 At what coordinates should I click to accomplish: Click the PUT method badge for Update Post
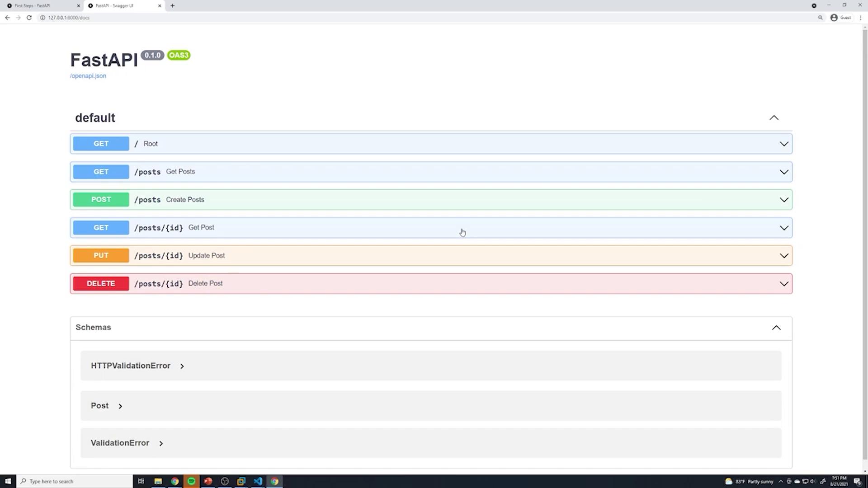click(101, 256)
